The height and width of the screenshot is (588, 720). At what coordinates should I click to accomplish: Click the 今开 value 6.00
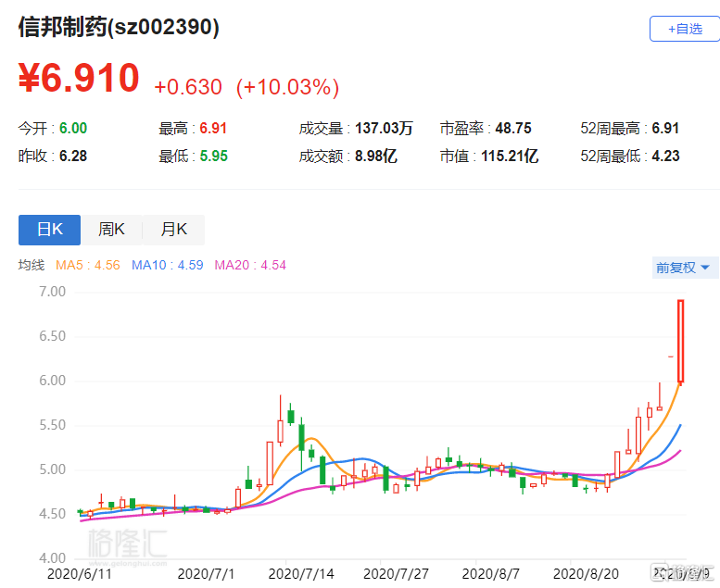[73, 129]
